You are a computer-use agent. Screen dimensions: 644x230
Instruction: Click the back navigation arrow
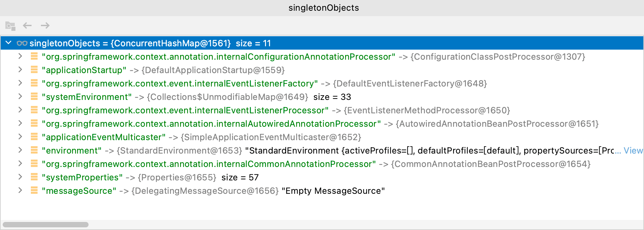[27, 25]
